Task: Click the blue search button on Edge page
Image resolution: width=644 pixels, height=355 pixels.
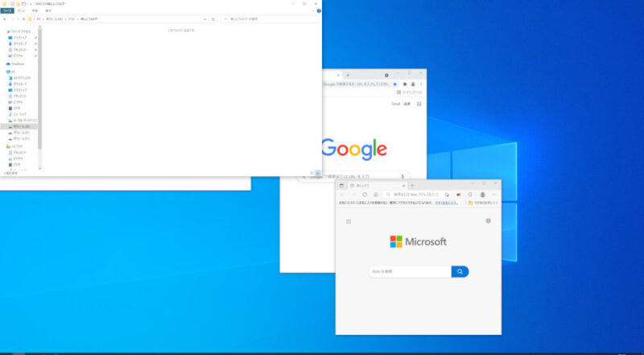Action: (x=460, y=271)
